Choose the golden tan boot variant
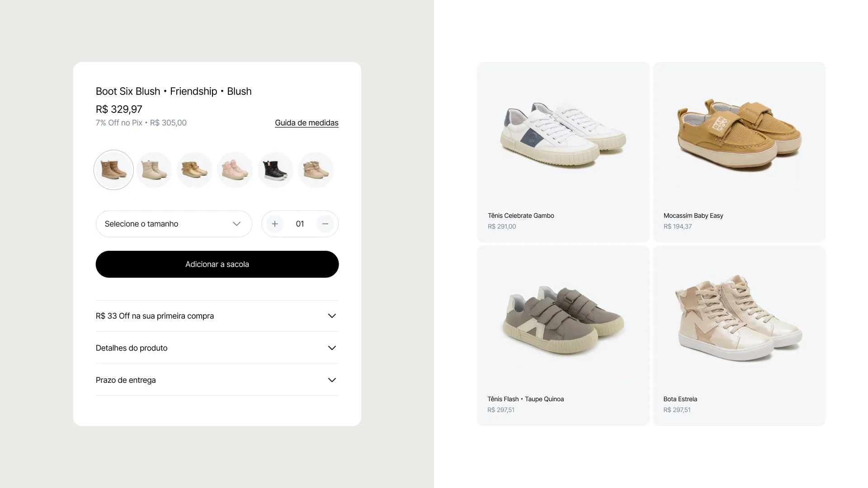The height and width of the screenshot is (488, 868). coord(194,170)
